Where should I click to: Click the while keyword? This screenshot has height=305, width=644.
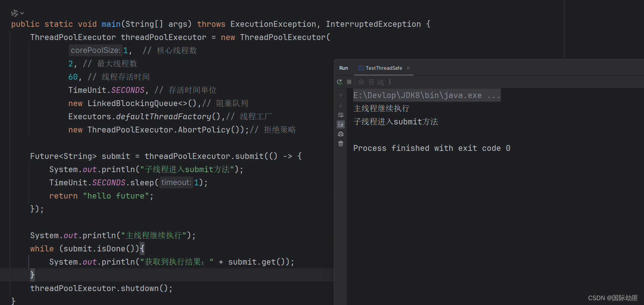tap(42, 249)
